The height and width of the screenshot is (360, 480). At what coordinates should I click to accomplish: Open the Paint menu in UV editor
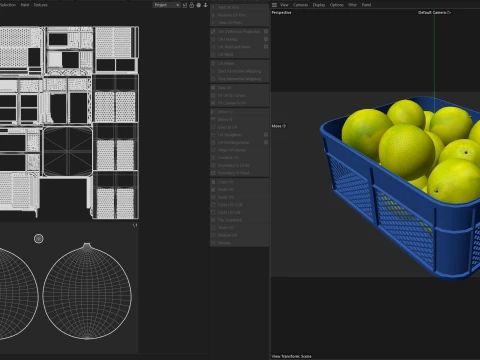click(25, 5)
